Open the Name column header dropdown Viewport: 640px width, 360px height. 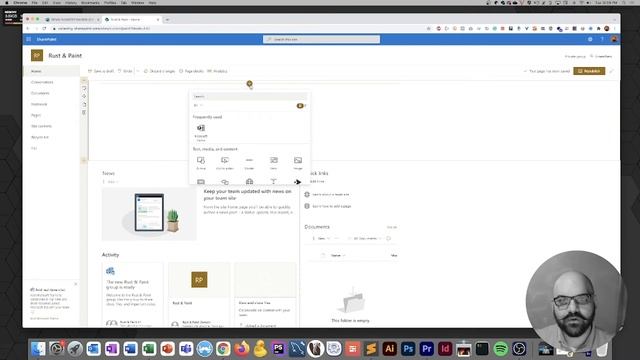338,256
